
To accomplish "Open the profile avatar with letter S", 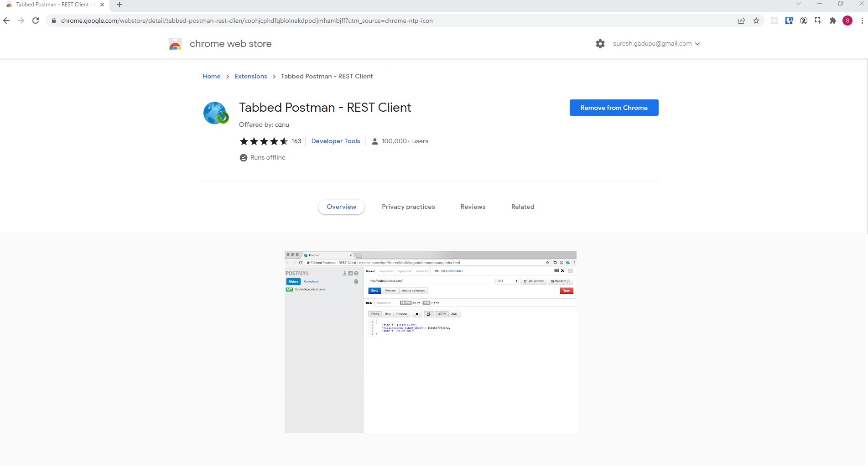I will tap(847, 21).
